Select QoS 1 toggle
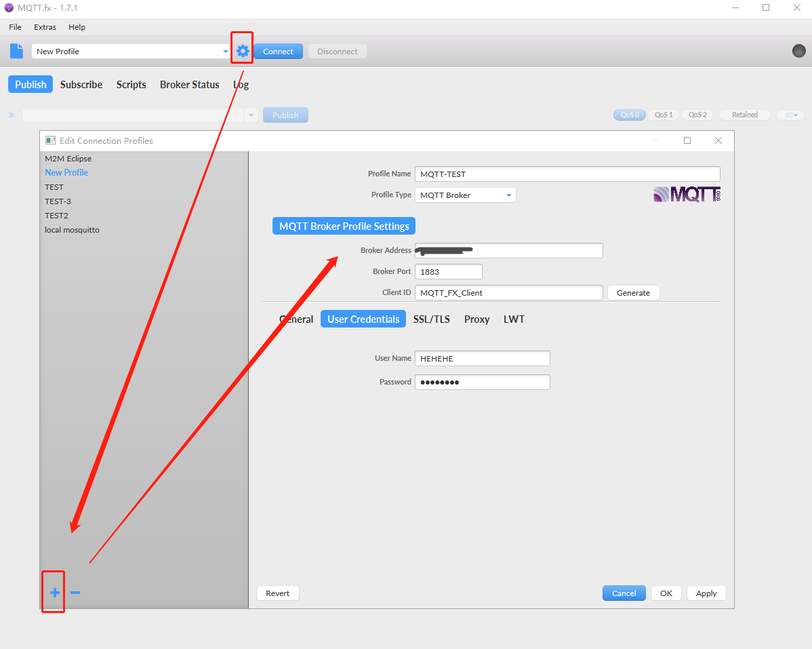The image size is (812, 649). click(664, 115)
